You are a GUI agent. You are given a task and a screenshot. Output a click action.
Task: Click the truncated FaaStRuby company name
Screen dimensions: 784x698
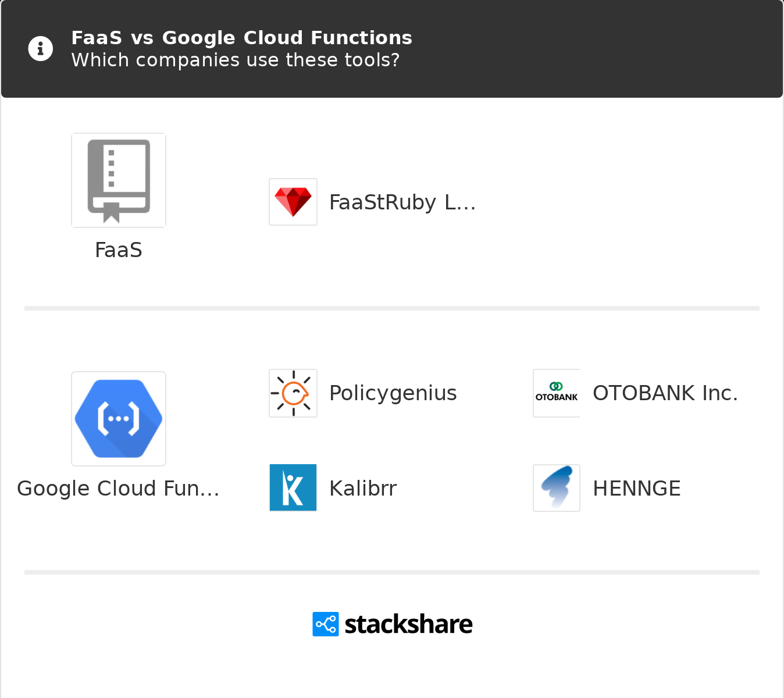point(402,202)
